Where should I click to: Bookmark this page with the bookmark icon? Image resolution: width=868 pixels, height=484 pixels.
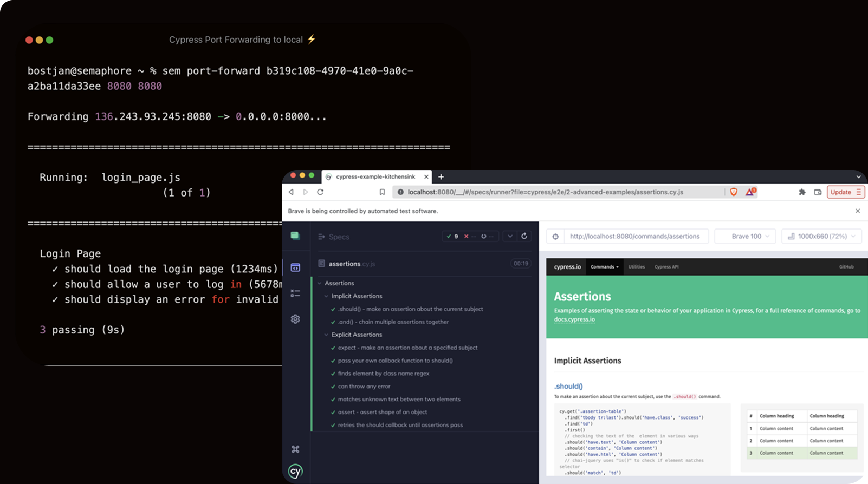[x=382, y=192]
